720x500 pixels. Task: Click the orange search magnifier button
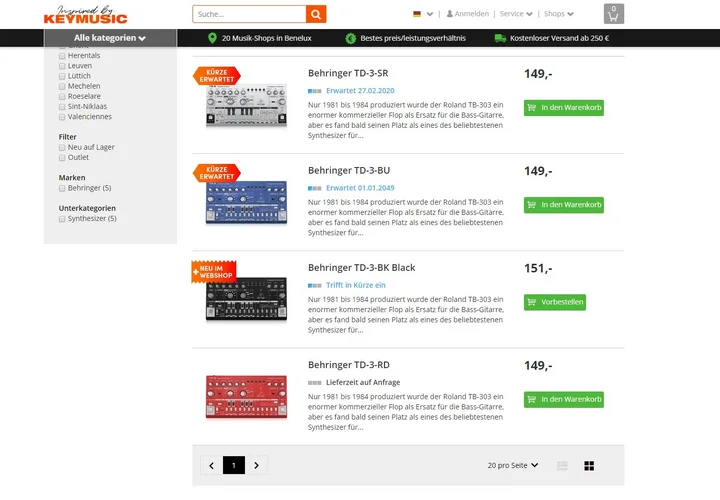[316, 14]
